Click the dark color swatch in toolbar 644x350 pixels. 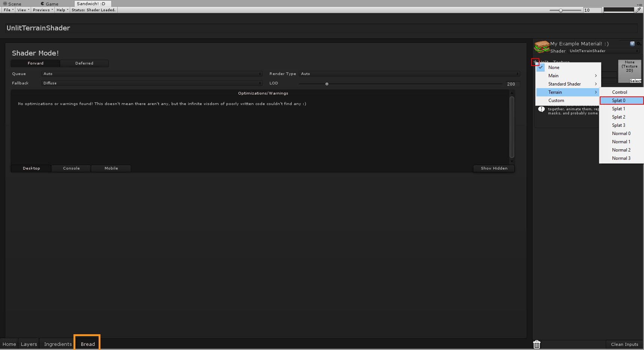pos(619,10)
